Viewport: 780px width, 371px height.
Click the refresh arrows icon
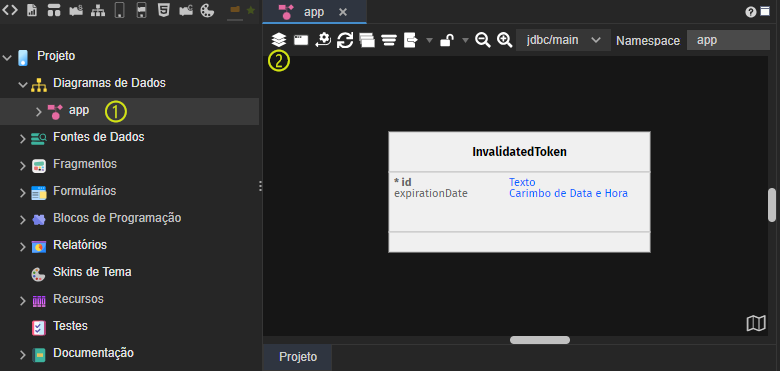point(345,40)
